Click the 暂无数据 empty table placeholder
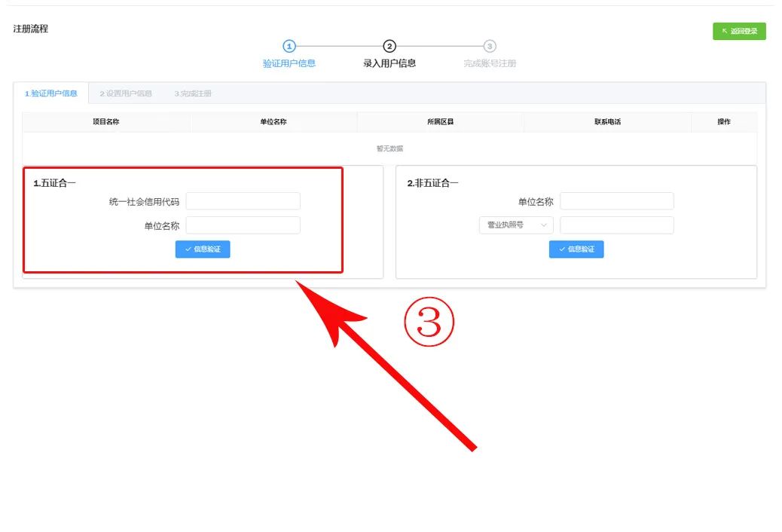This screenshot has width=782, height=532. 389,148
